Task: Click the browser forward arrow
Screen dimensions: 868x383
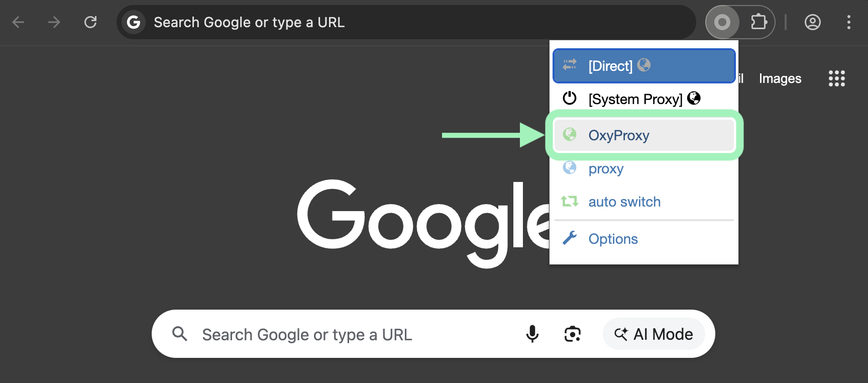Action: pyautogui.click(x=54, y=22)
